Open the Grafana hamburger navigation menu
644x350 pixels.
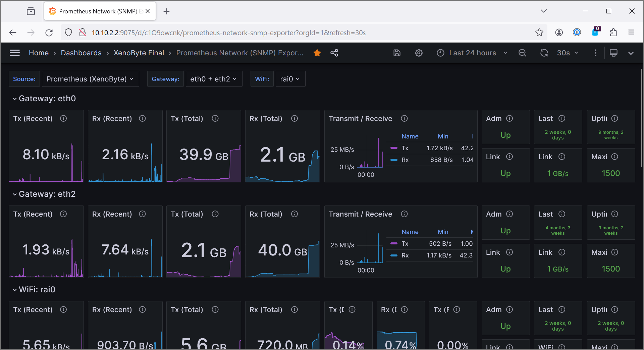pyautogui.click(x=15, y=53)
